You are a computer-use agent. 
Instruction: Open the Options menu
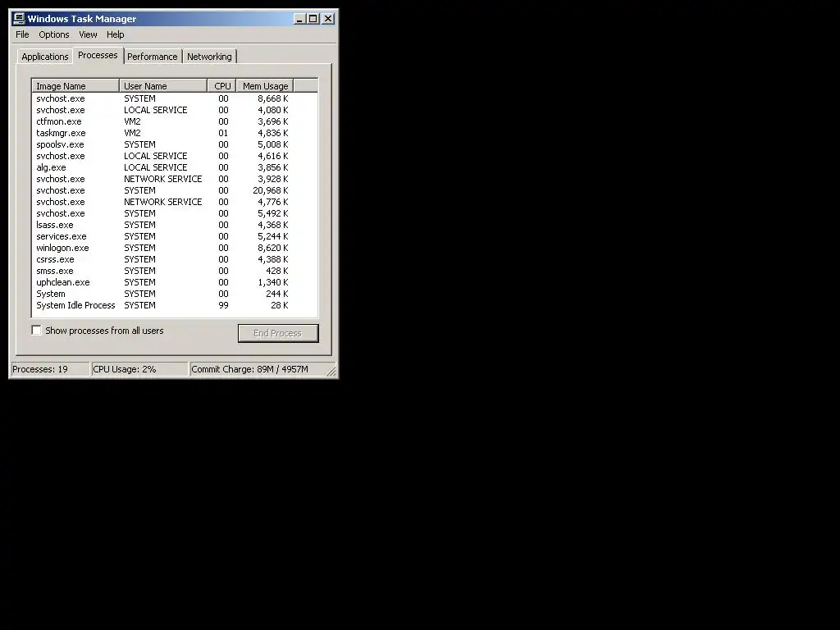(53, 34)
